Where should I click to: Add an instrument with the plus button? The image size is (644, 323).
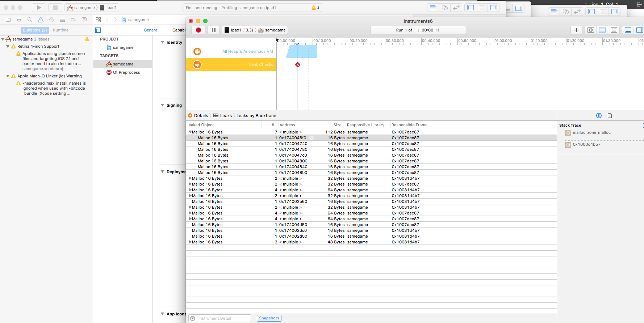coord(576,30)
